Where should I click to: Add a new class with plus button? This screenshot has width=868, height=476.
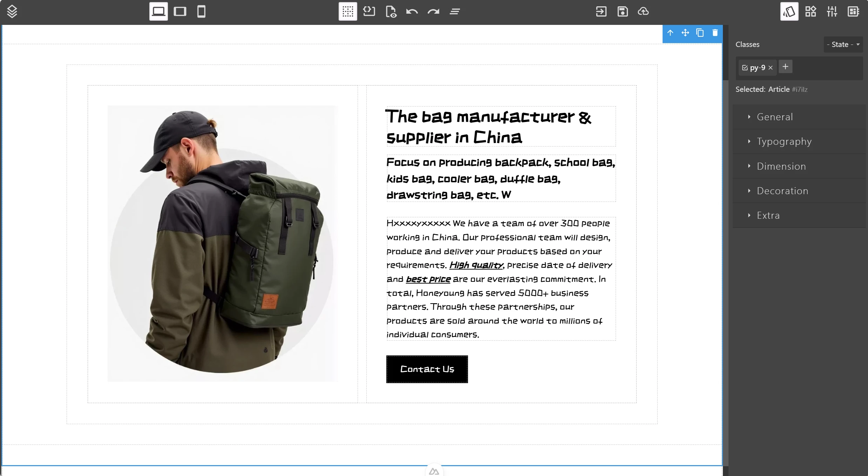click(786, 67)
